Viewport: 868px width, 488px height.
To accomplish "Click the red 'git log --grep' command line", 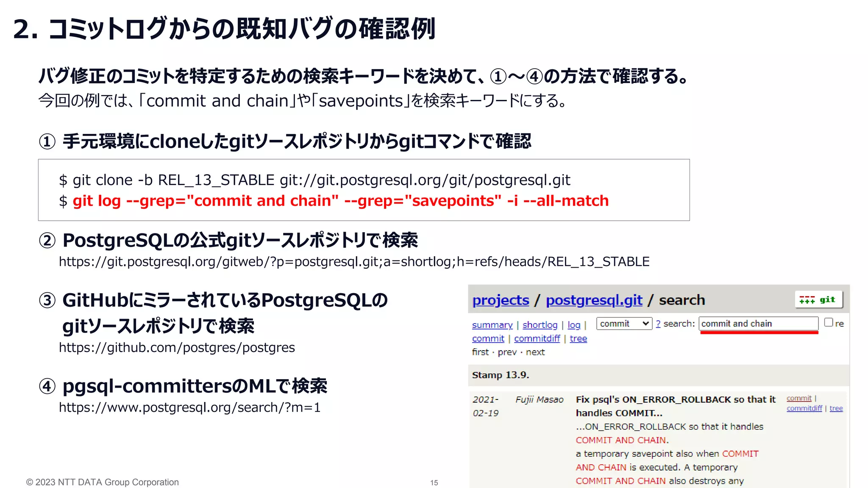I will pyautogui.click(x=340, y=201).
